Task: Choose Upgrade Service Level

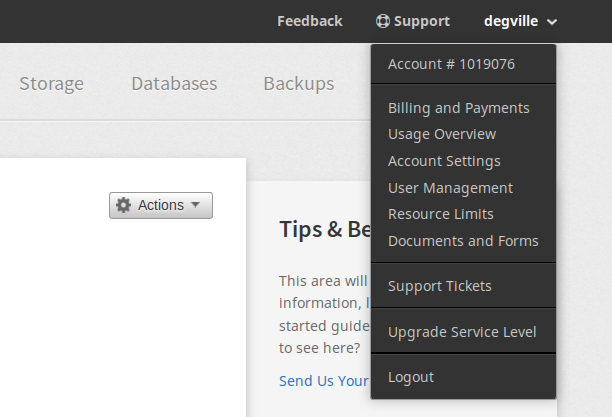Action: (x=462, y=332)
